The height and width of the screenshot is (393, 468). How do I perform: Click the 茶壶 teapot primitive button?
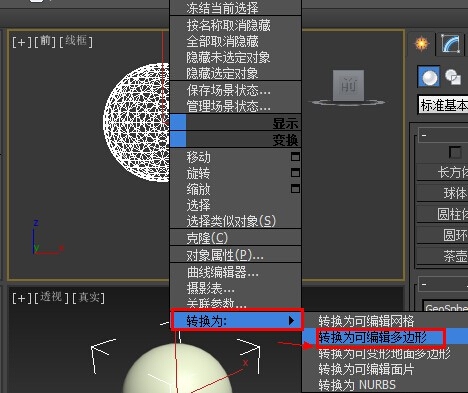pos(443,256)
